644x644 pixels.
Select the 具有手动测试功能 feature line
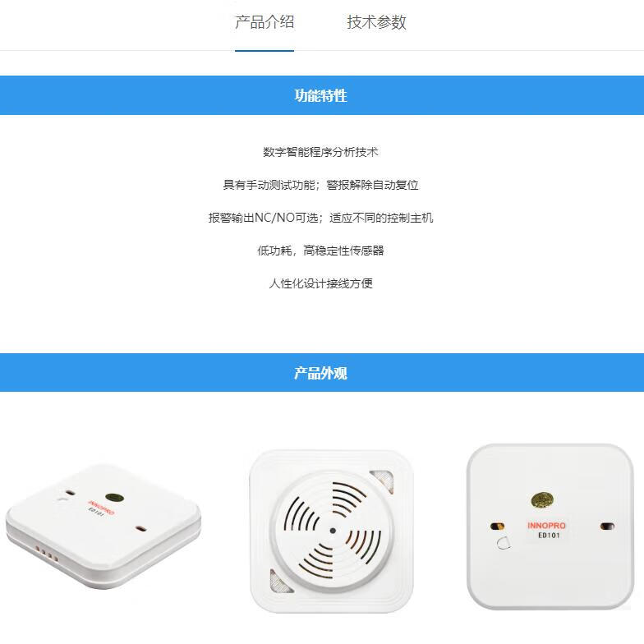tap(320, 185)
